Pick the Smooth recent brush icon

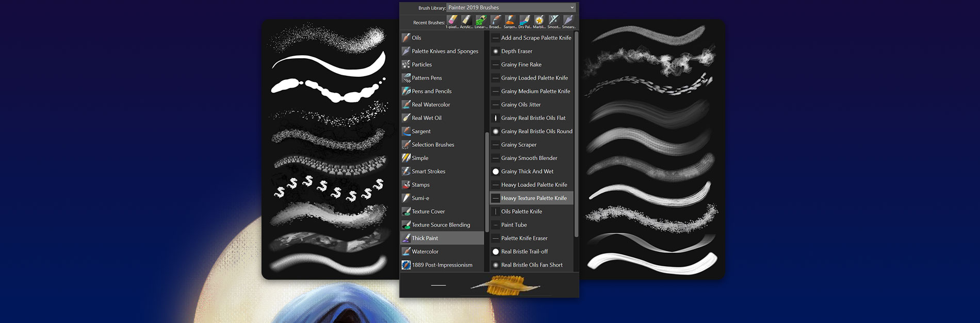pyautogui.click(x=553, y=21)
